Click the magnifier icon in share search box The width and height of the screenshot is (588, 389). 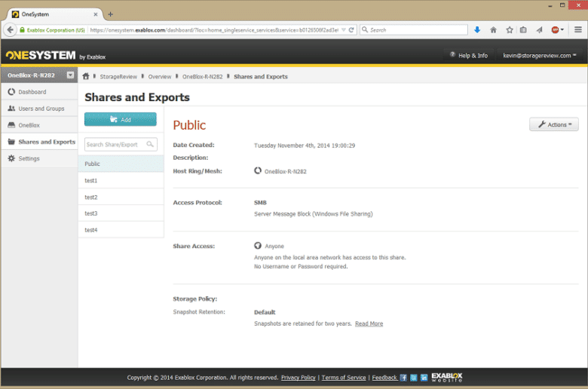click(150, 144)
